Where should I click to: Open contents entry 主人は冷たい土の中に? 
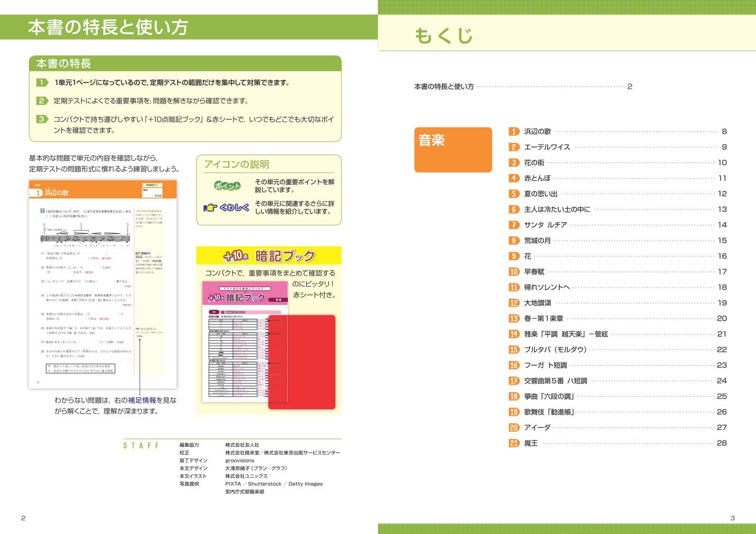pyautogui.click(x=617, y=209)
